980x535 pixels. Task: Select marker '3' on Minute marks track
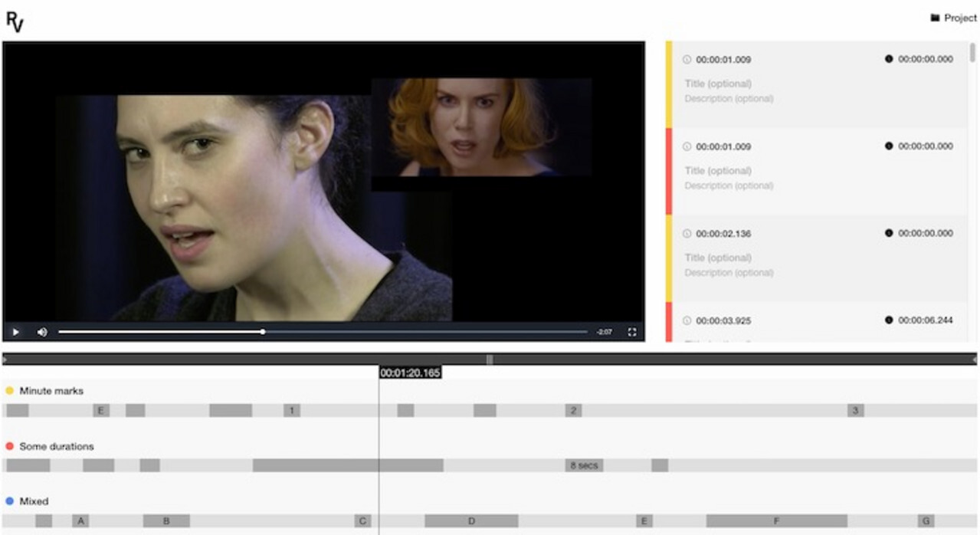[x=855, y=411]
